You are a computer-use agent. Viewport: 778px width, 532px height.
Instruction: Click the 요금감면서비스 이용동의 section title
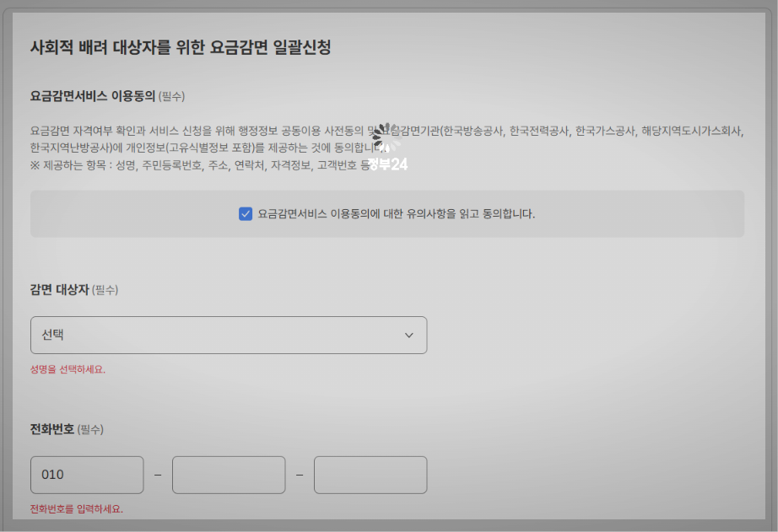click(92, 95)
